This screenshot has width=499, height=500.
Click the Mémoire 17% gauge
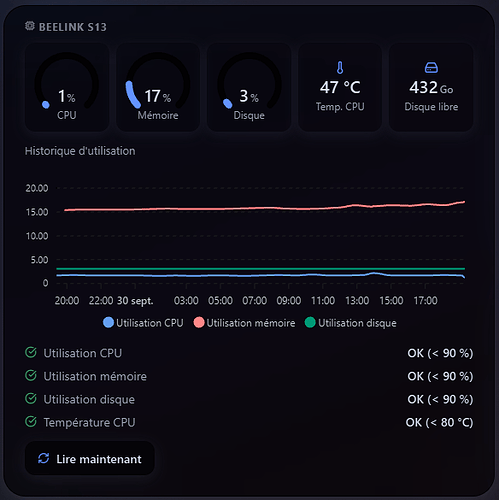[158, 87]
